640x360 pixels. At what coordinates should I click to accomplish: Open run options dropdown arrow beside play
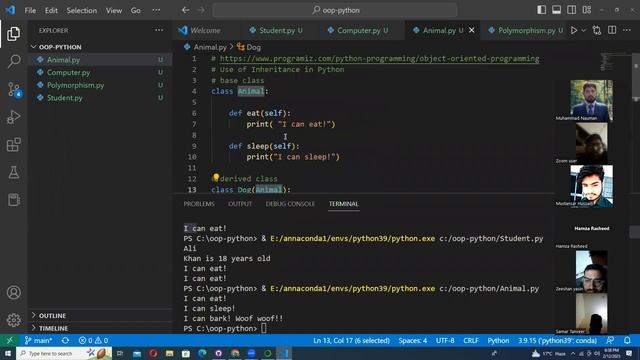[x=583, y=30]
